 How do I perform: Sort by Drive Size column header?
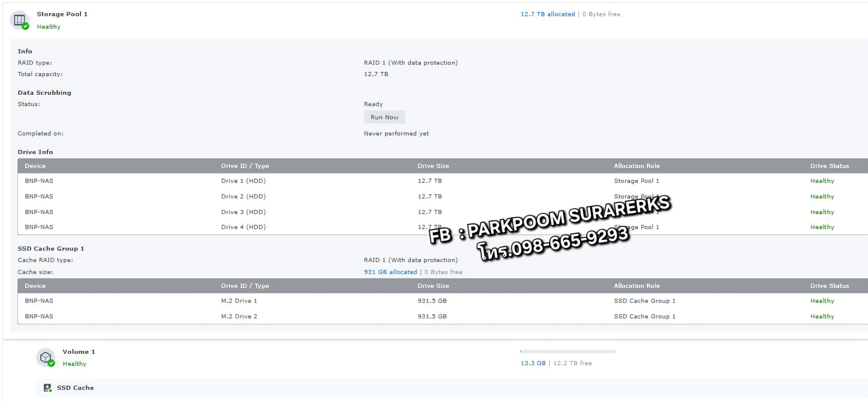click(x=433, y=166)
